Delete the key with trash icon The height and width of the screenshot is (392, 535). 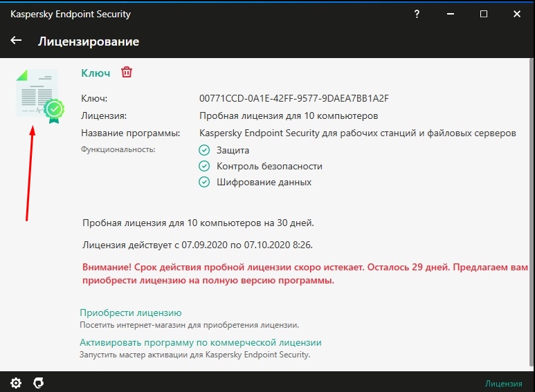pos(127,73)
